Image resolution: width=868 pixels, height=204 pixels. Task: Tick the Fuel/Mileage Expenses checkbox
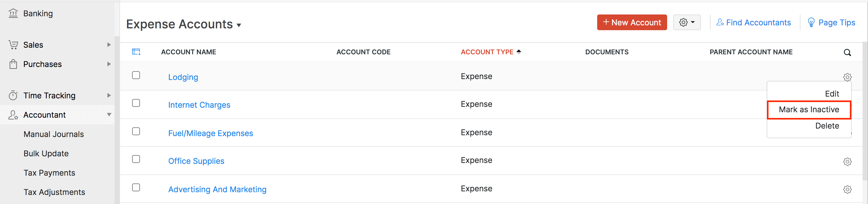[136, 131]
